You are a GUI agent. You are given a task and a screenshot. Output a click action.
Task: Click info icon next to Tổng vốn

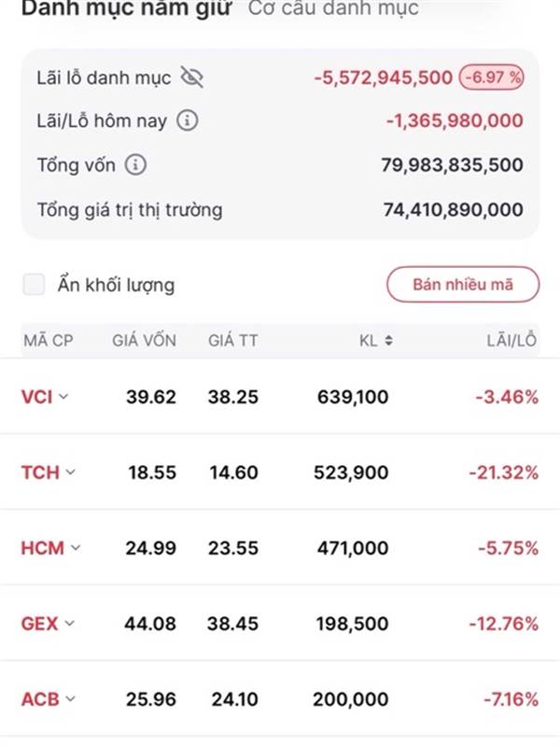coord(136,165)
